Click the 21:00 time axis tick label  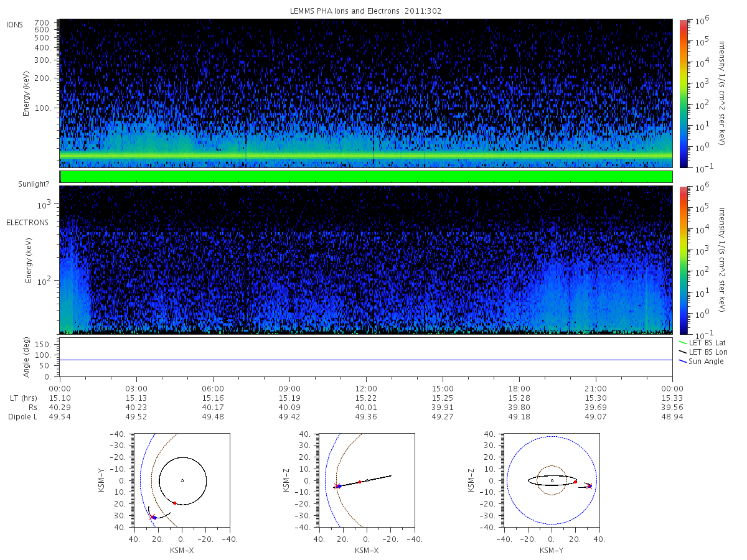coord(596,387)
